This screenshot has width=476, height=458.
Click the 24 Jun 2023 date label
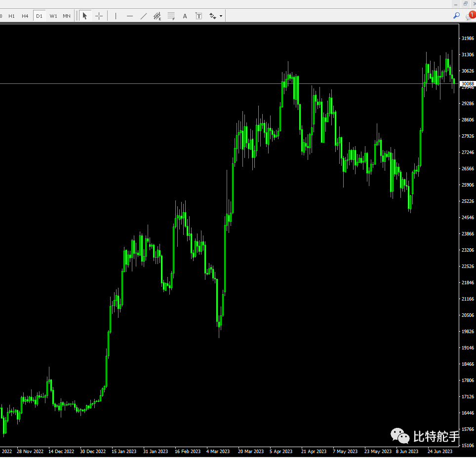pos(440,451)
